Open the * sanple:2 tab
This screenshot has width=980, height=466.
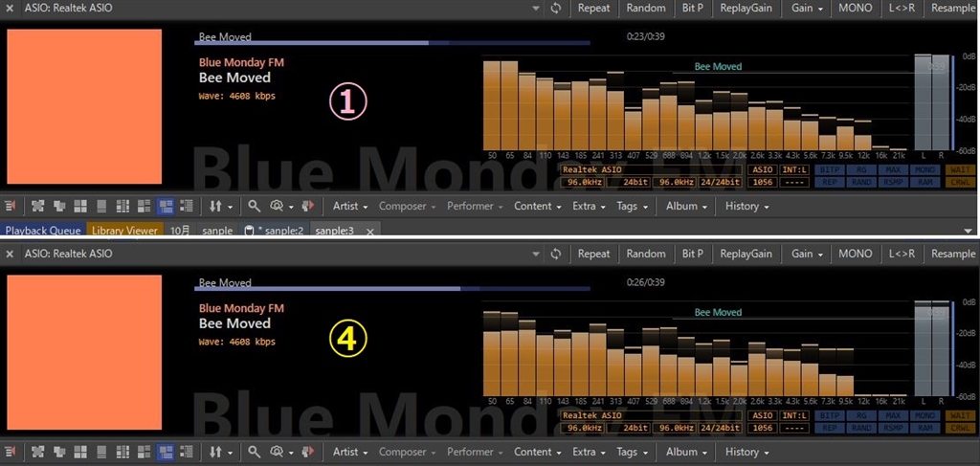coord(275,231)
